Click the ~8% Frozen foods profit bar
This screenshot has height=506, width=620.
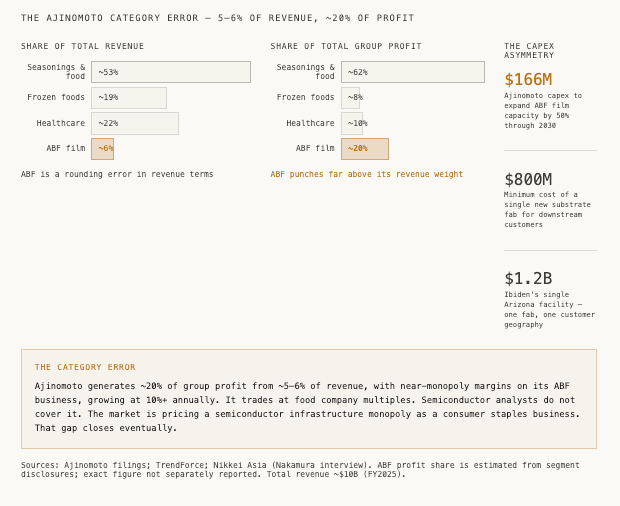point(350,98)
